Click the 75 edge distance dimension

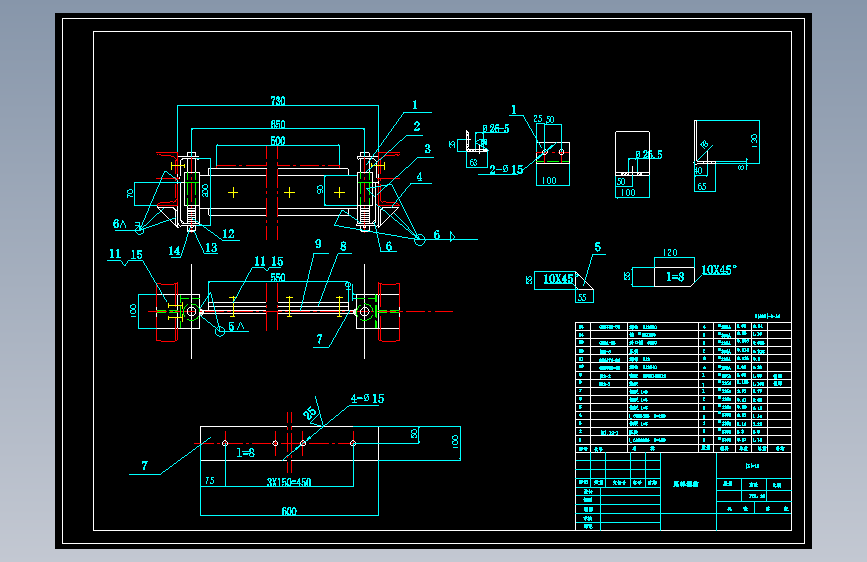pyautogui.click(x=210, y=481)
